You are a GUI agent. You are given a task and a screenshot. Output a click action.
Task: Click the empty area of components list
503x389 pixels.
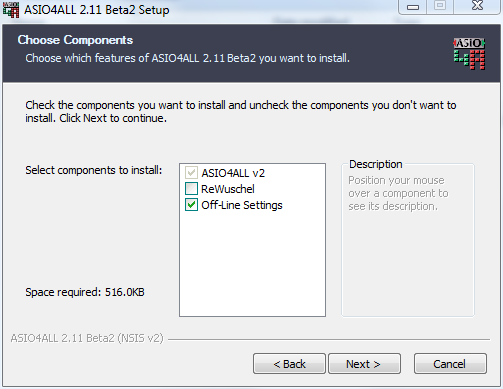[x=252, y=263]
